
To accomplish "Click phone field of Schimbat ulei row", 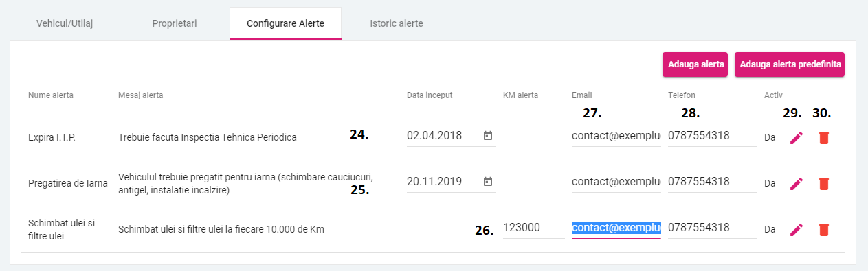I will (709, 228).
